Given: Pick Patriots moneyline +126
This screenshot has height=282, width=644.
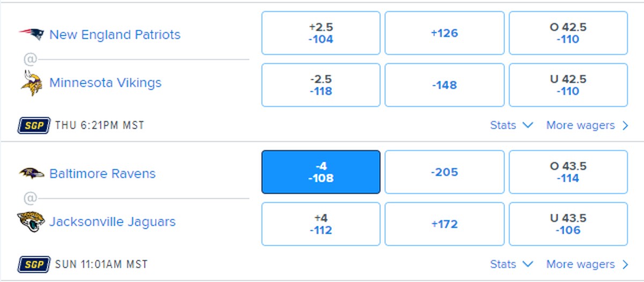Looking at the screenshot, I should point(444,33).
